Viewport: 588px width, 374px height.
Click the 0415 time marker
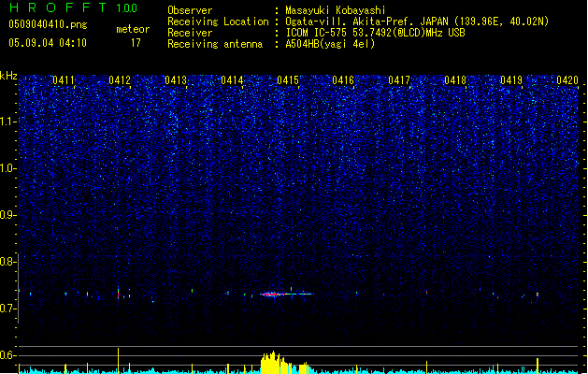[x=288, y=80]
